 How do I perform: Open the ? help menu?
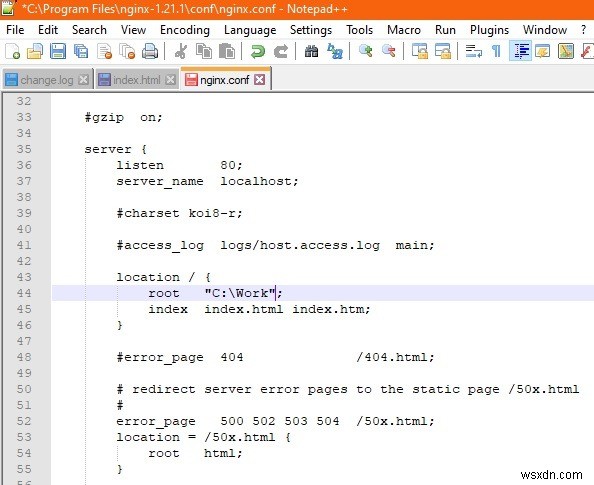click(x=583, y=30)
